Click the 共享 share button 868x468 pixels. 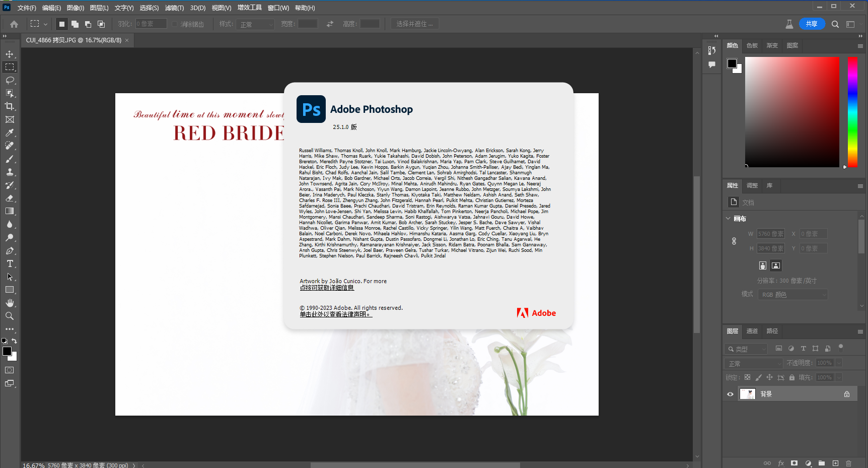[x=811, y=24]
